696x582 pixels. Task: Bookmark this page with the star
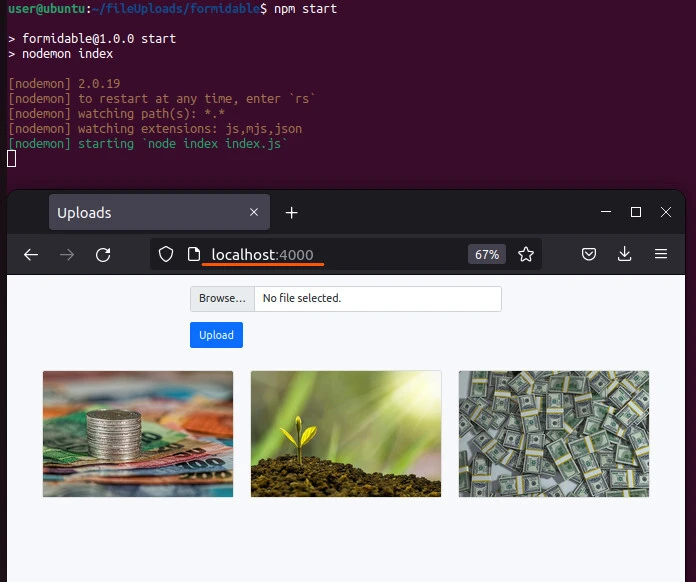tap(526, 255)
